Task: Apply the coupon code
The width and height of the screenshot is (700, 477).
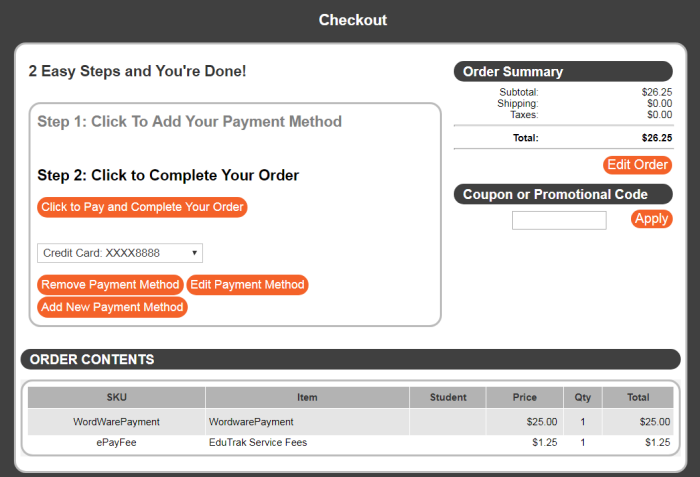Action: pos(651,219)
